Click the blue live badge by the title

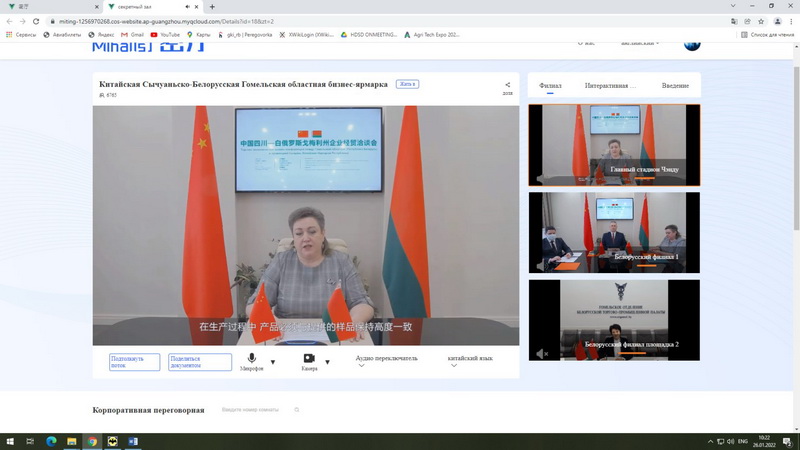(x=407, y=84)
